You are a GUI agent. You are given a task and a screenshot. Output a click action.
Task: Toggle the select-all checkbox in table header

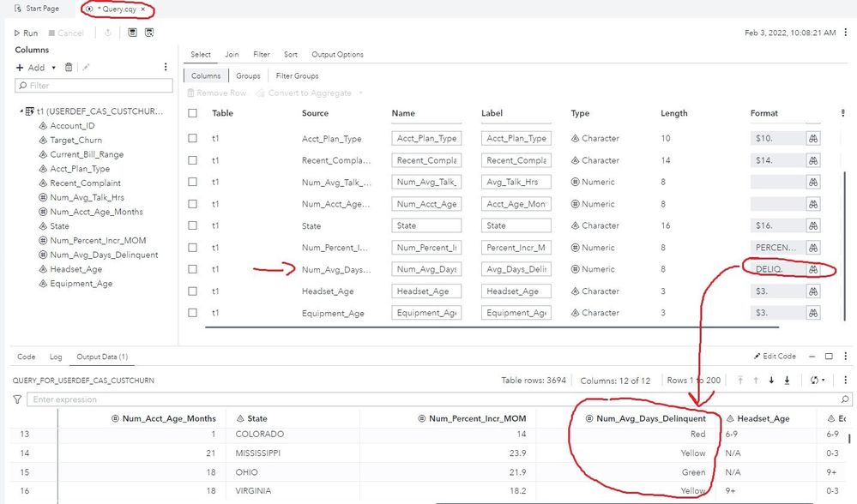[x=192, y=113]
